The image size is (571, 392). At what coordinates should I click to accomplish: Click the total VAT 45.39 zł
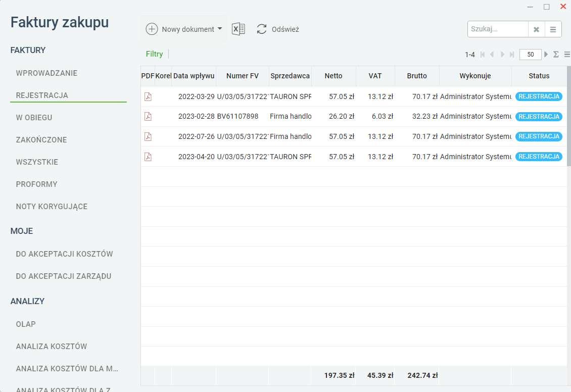pos(380,375)
